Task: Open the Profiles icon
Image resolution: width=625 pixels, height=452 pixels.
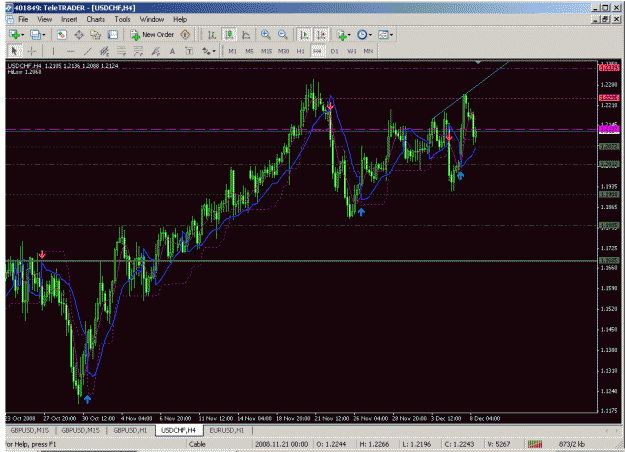Action: 35,35
